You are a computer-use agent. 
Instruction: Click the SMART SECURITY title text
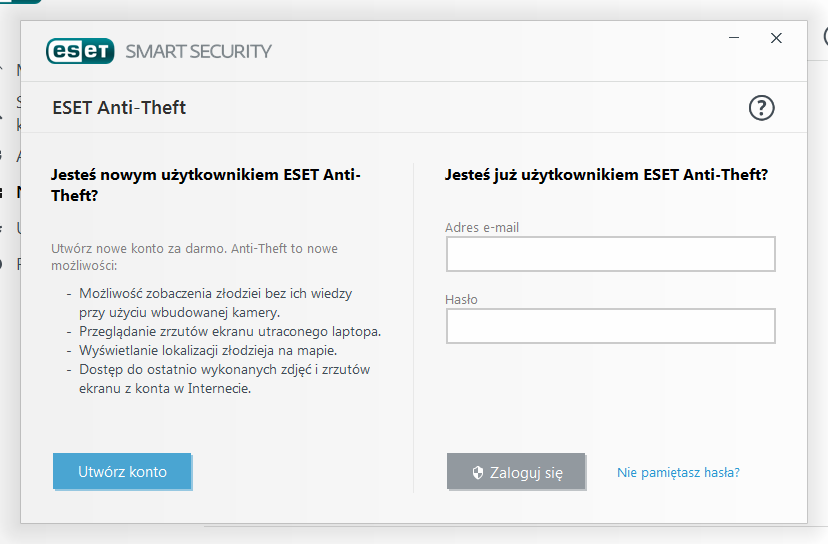[198, 52]
